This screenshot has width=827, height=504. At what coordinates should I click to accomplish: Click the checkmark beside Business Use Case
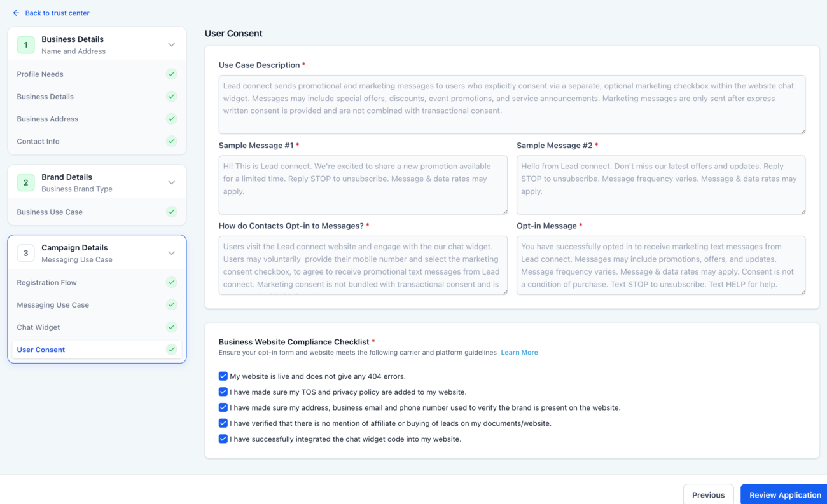pos(171,212)
